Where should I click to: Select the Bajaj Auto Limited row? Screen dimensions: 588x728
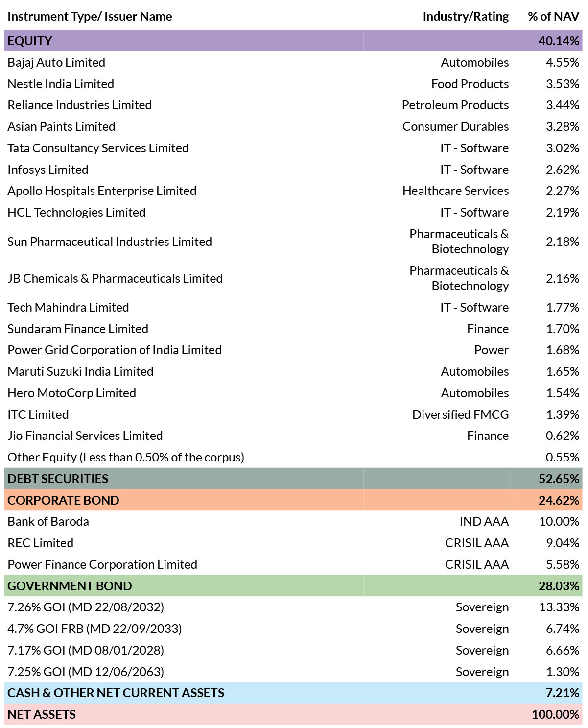coord(293,62)
